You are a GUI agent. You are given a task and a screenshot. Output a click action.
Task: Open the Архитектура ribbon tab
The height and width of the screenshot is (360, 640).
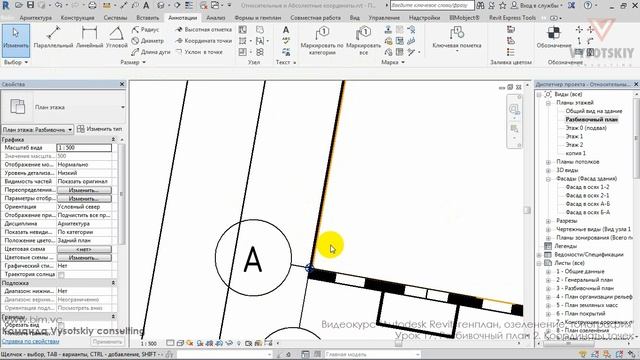[x=36, y=18]
